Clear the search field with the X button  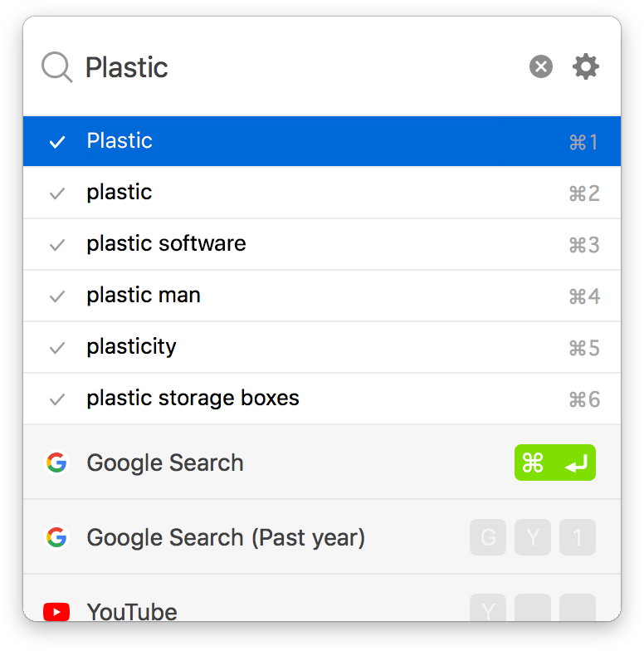(541, 66)
